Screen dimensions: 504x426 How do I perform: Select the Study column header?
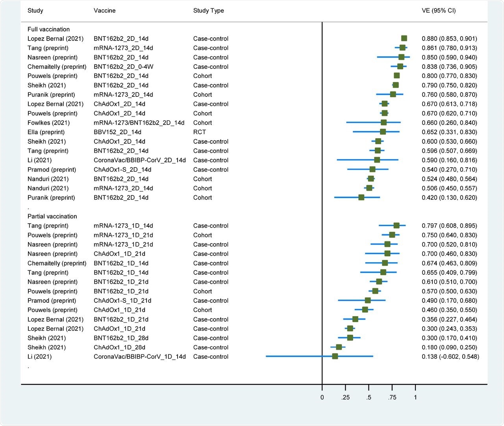coord(35,11)
